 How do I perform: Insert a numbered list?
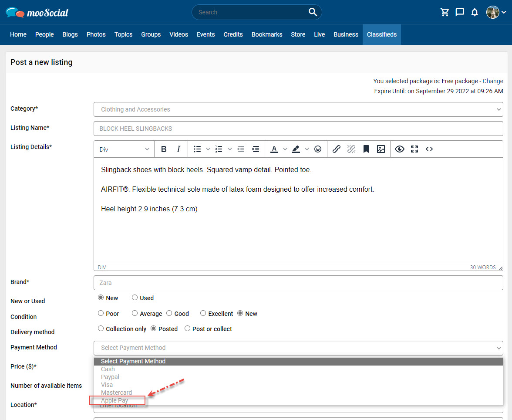pyautogui.click(x=219, y=149)
